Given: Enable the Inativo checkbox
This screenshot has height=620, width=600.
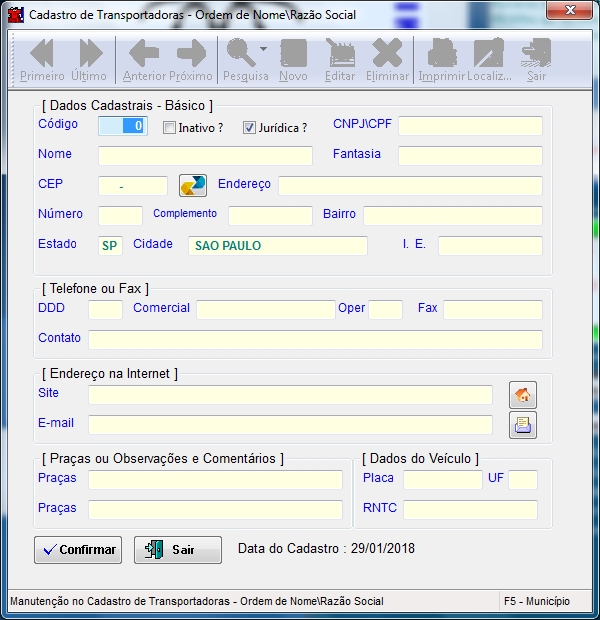Looking at the screenshot, I should click(x=169, y=128).
